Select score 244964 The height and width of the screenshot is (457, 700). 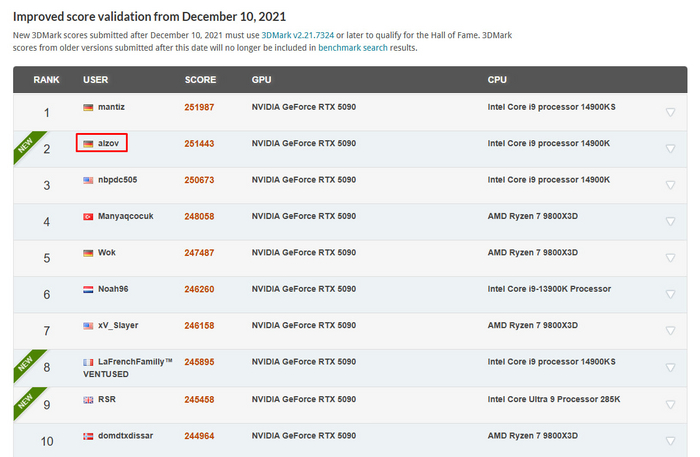pos(199,436)
